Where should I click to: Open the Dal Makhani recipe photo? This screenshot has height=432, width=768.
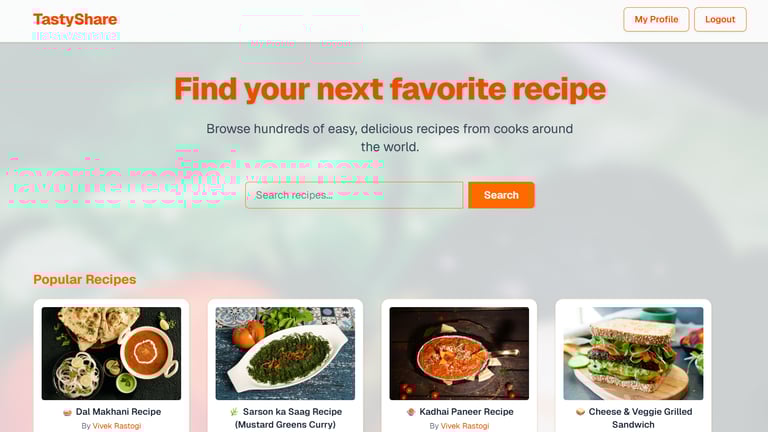(111, 353)
